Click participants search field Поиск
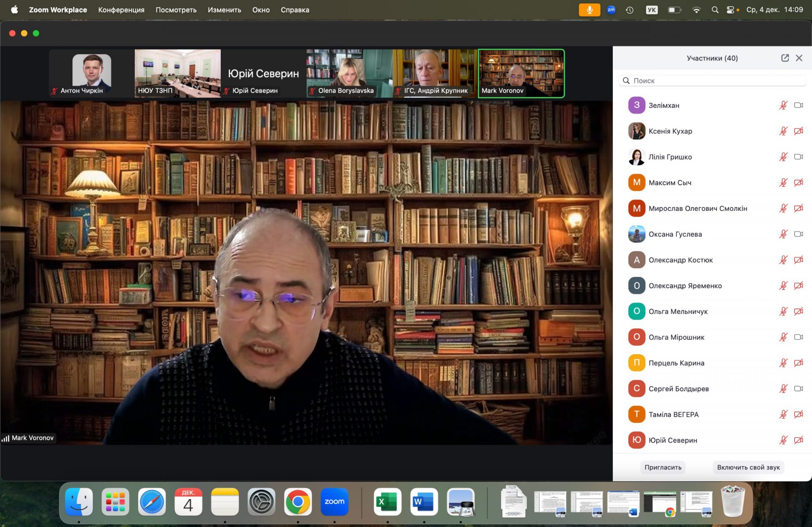812x527 pixels. point(712,80)
